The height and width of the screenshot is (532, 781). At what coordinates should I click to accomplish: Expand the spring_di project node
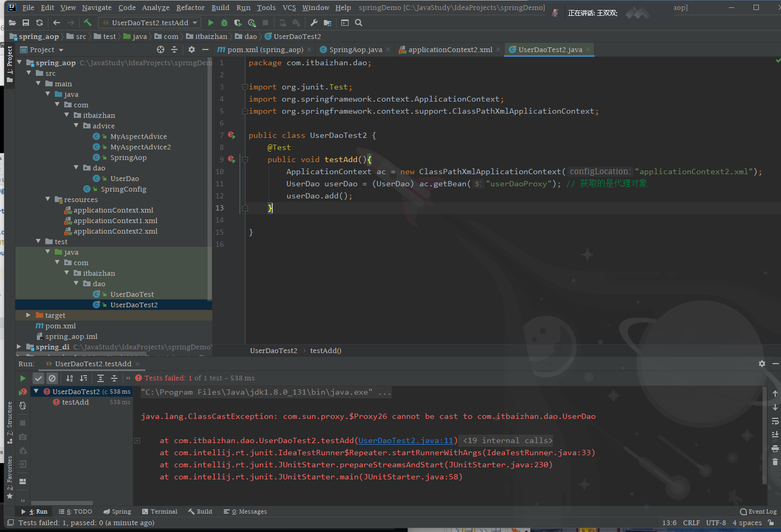pyautogui.click(x=19, y=346)
